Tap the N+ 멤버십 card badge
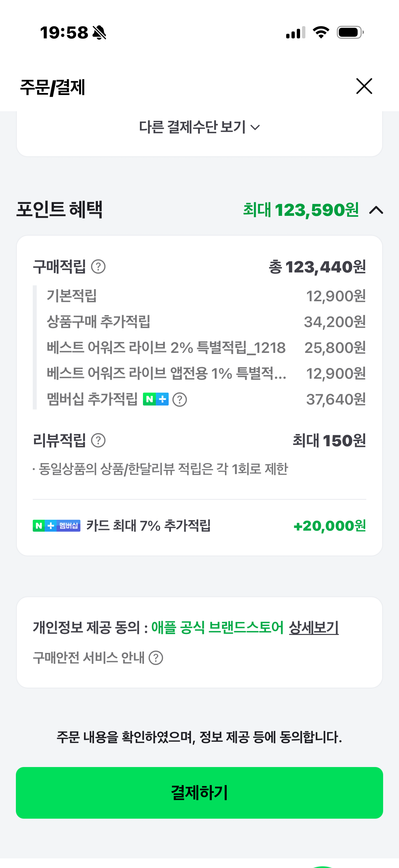The width and height of the screenshot is (399, 868). (x=57, y=526)
